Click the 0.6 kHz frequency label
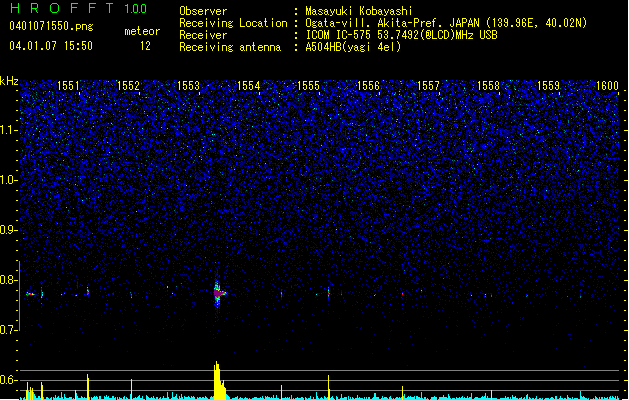Screen dimensions: 629x400 [9, 380]
